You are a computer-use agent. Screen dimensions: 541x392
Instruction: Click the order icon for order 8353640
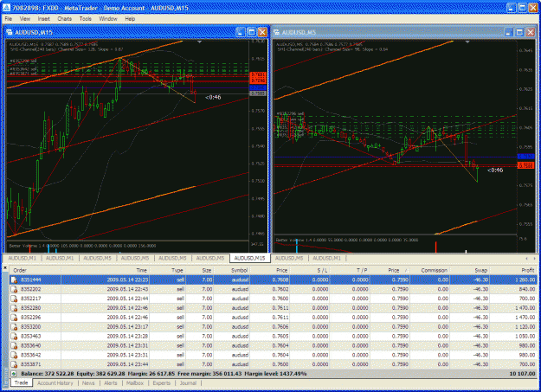click(x=14, y=345)
